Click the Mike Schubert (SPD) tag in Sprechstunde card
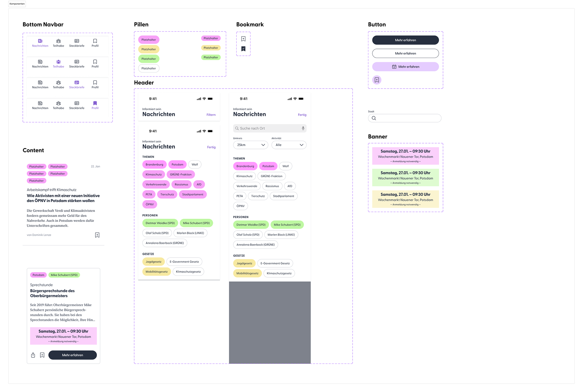The image size is (583, 392). click(64, 275)
